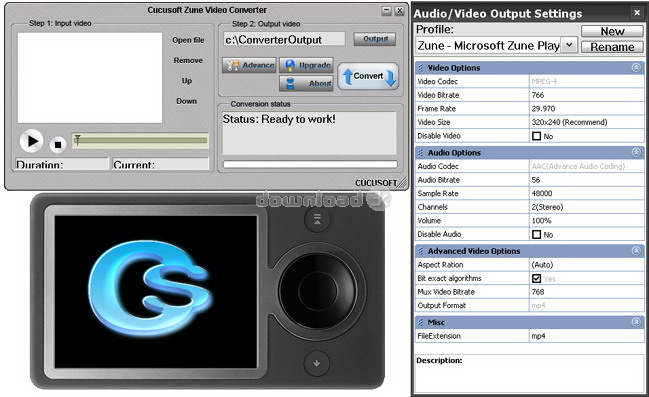This screenshot has height=397, width=649.
Task: Uncheck the Bit exact algorithms checkbox
Action: (x=536, y=278)
